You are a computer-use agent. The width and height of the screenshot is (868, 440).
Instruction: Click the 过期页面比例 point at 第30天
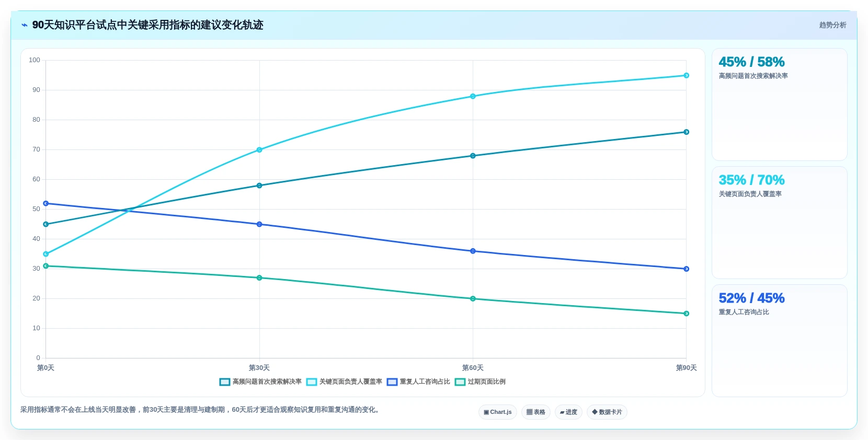[259, 278]
